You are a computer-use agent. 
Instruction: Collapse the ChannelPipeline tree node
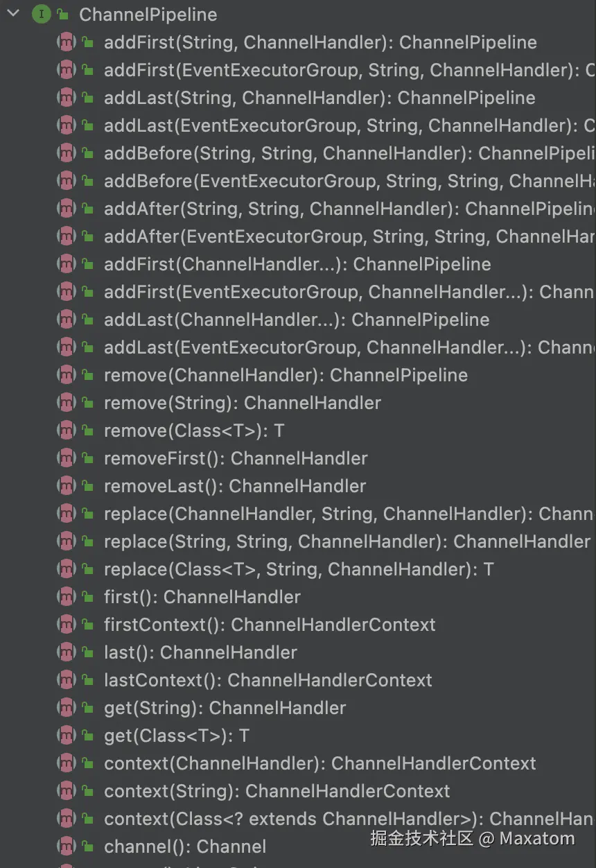[12, 14]
